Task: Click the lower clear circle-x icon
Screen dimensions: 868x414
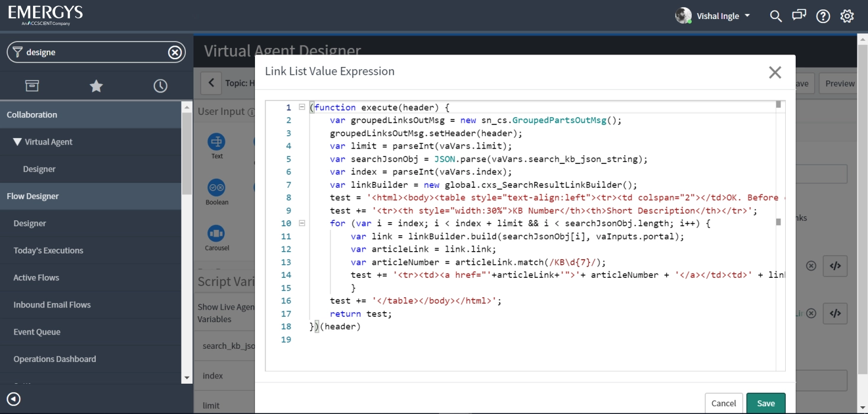Action: pos(811,313)
